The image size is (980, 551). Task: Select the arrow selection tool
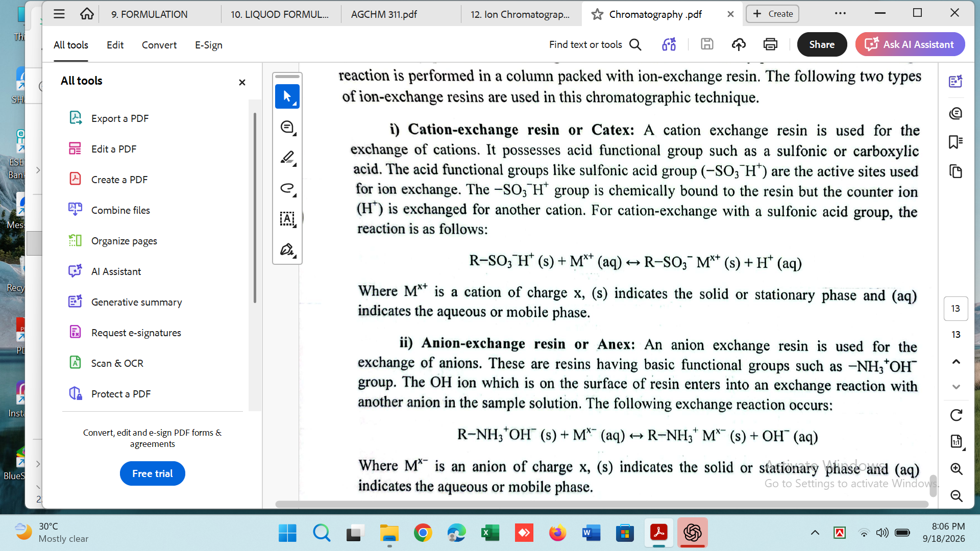click(287, 96)
